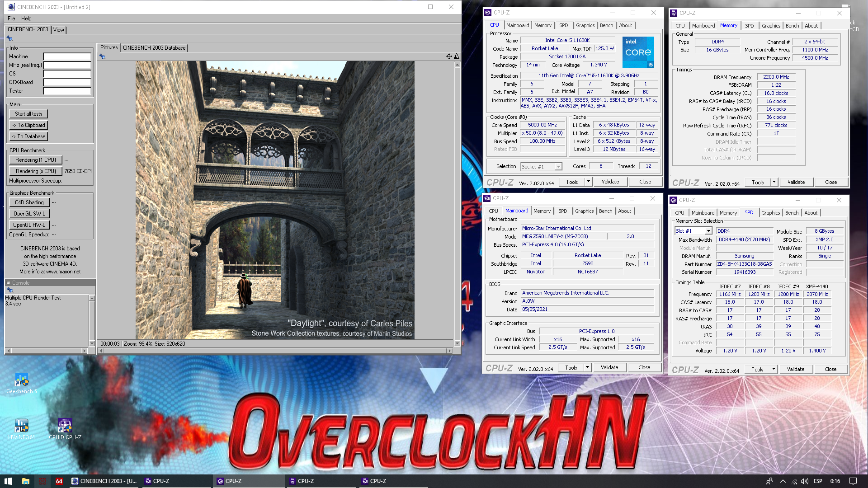
Task: Click the Tester input field
Action: [x=67, y=91]
